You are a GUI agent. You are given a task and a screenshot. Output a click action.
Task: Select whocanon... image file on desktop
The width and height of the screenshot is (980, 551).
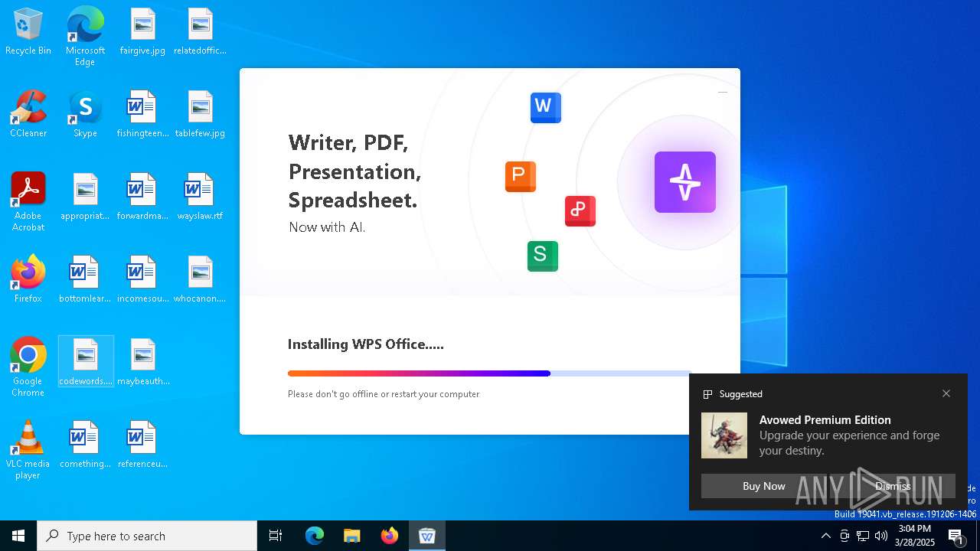point(200,280)
